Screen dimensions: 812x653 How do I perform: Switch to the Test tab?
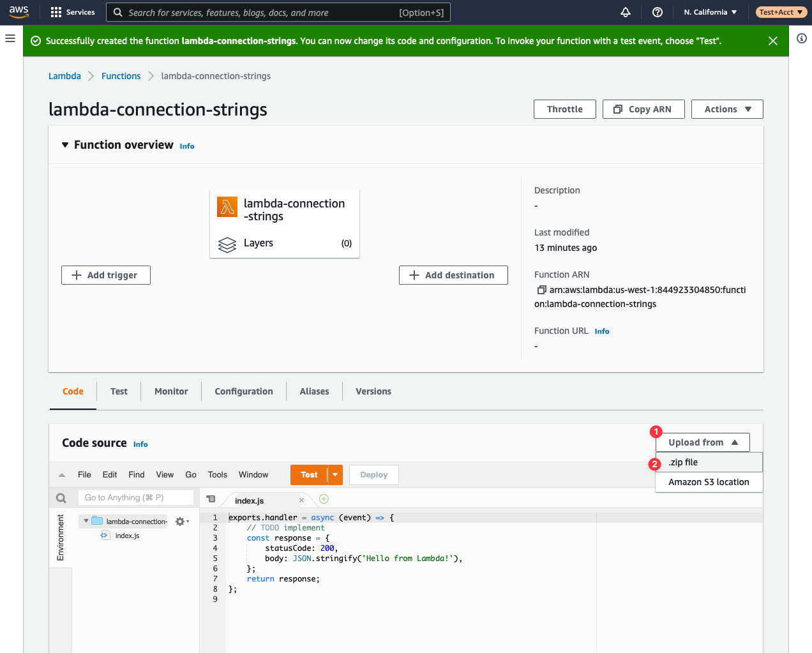[119, 391]
